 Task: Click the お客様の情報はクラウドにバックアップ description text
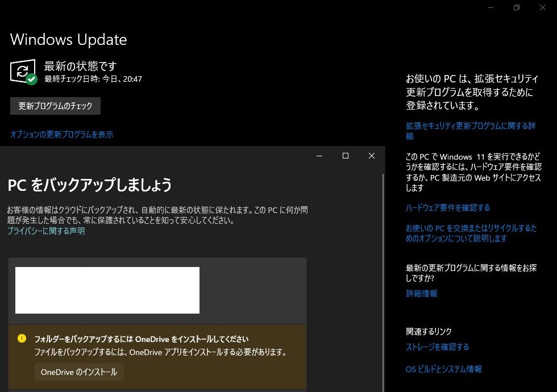click(x=157, y=215)
